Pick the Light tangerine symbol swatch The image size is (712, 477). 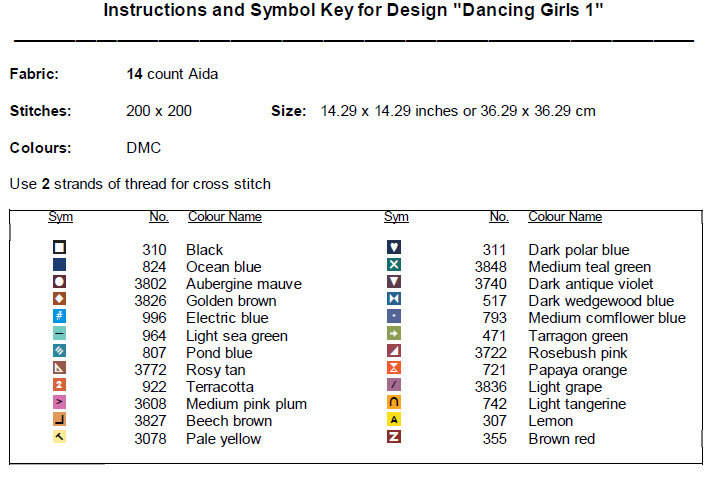[394, 403]
